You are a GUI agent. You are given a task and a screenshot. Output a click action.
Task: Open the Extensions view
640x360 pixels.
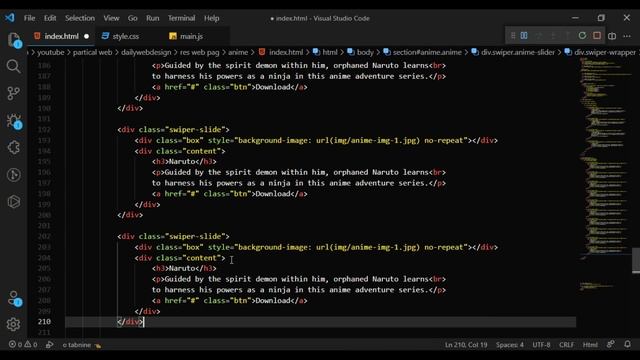click(13, 147)
